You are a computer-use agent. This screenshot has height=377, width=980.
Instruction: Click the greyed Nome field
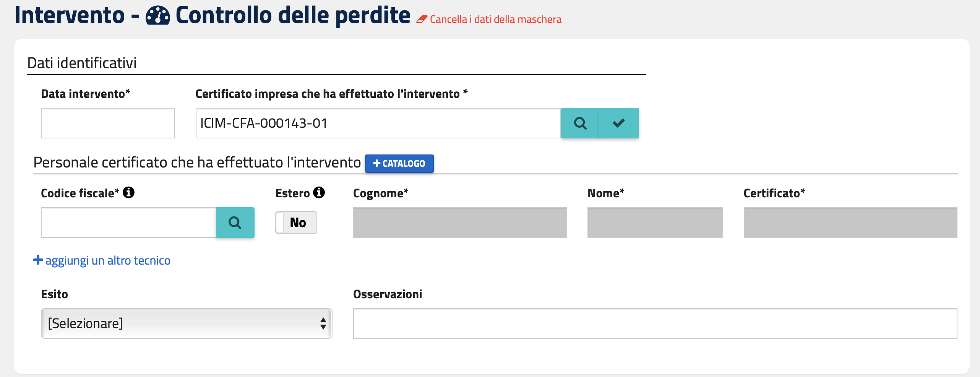coord(655,223)
